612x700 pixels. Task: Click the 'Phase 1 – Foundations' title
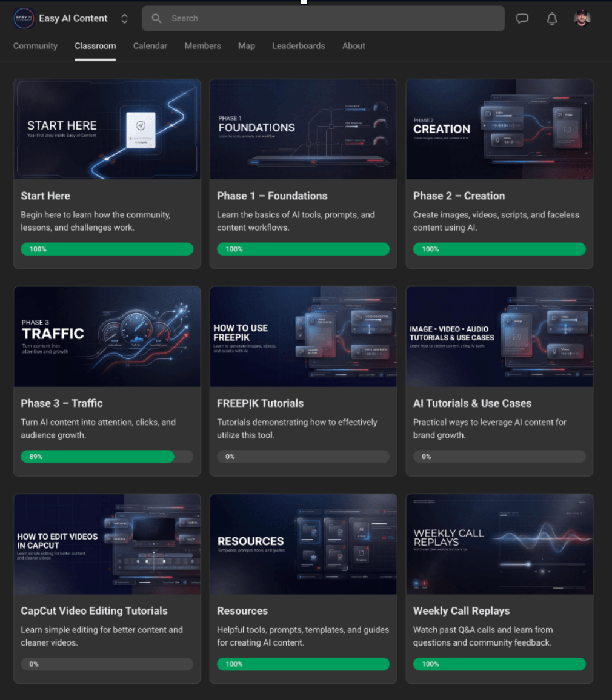(x=272, y=196)
